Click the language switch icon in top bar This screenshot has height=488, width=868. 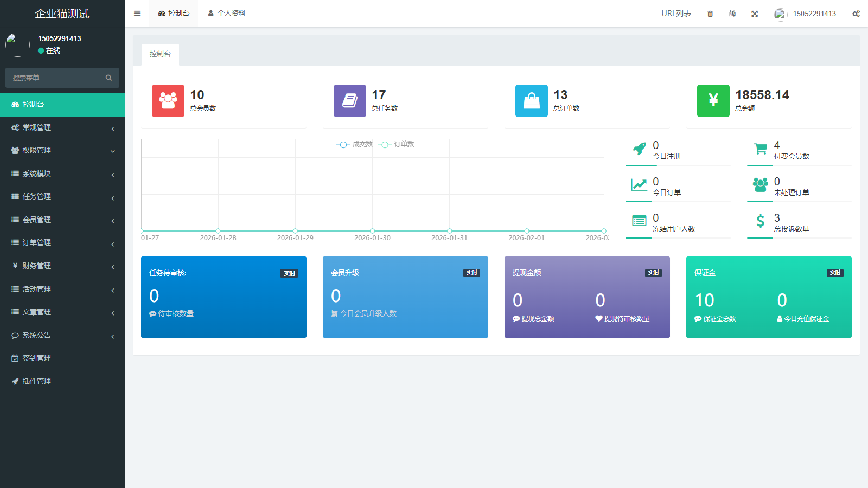[732, 14]
